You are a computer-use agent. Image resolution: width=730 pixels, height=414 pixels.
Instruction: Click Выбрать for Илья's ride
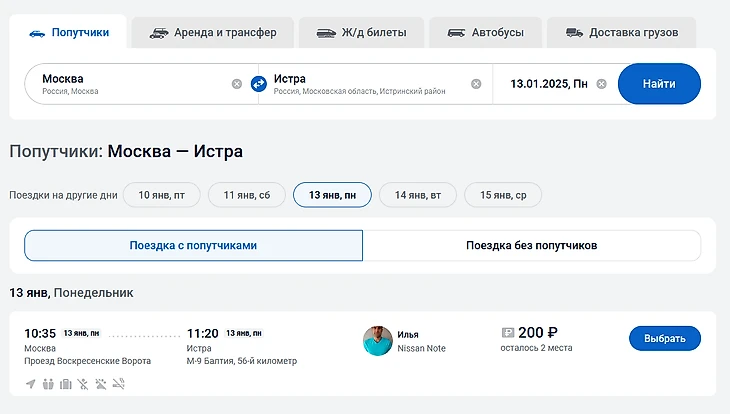click(x=665, y=339)
